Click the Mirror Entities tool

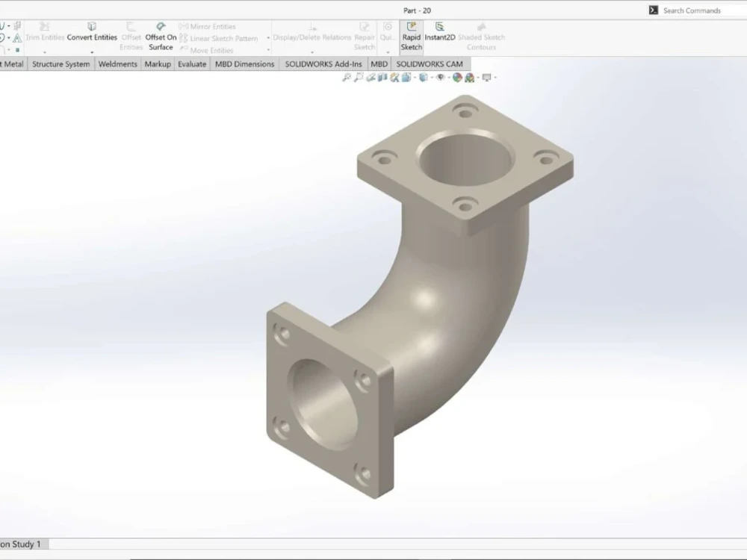(207, 27)
